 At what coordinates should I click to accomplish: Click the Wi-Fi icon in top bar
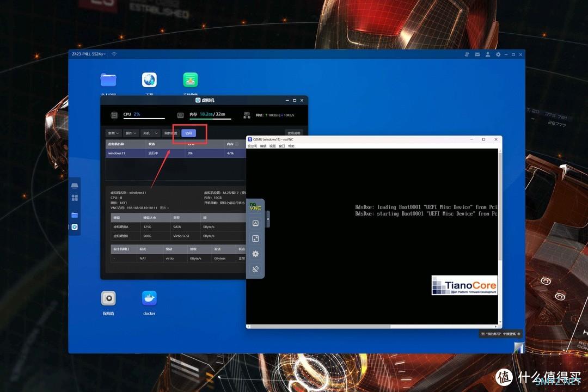point(114,54)
